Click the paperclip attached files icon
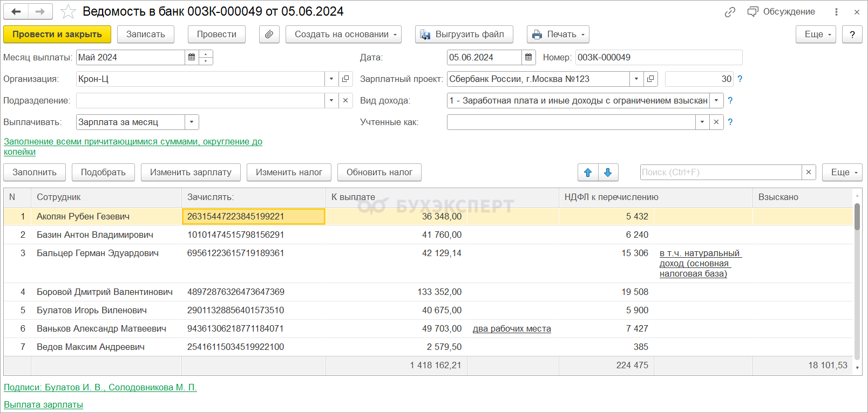The image size is (868, 413). point(269,35)
